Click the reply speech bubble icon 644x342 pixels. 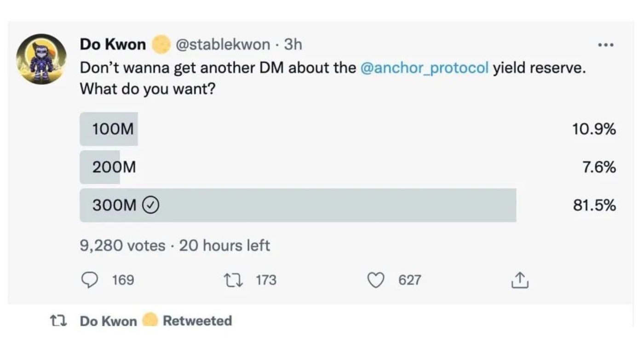(x=89, y=279)
